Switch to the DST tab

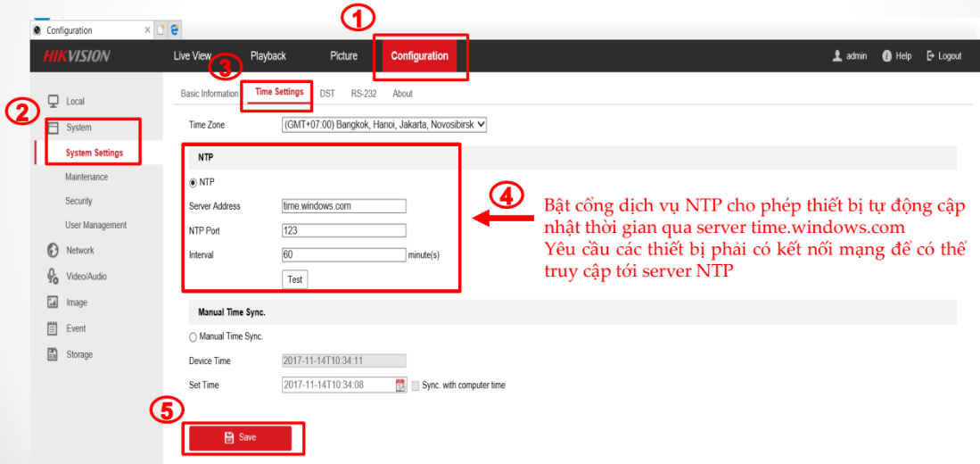tap(327, 94)
